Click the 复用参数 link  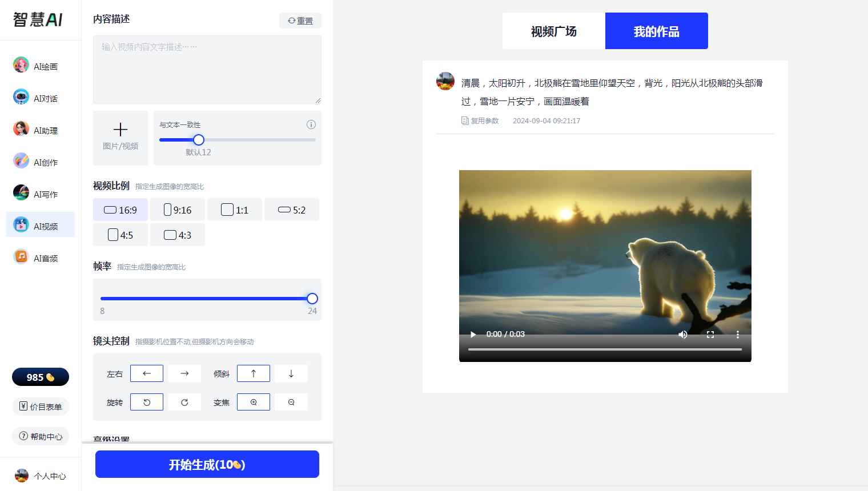click(480, 120)
